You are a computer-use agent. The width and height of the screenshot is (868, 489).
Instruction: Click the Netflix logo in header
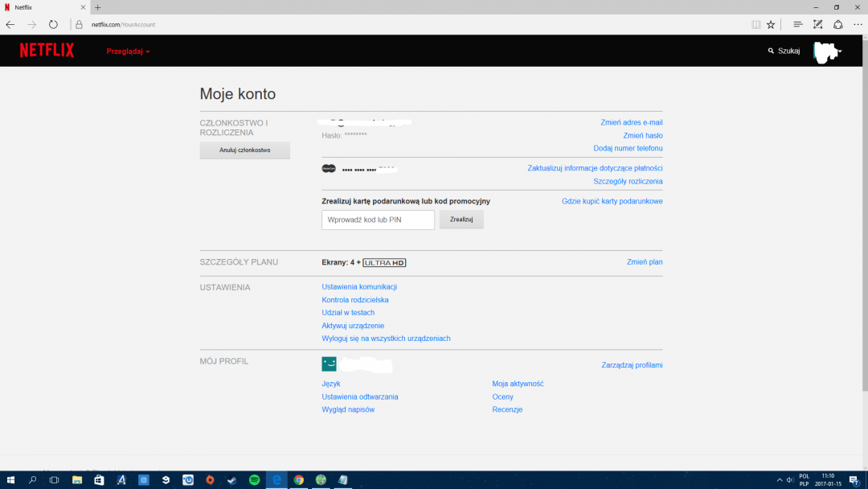47,51
